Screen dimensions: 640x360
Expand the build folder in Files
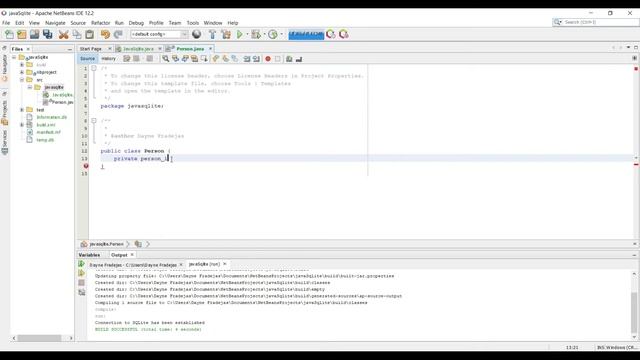pos(22,64)
